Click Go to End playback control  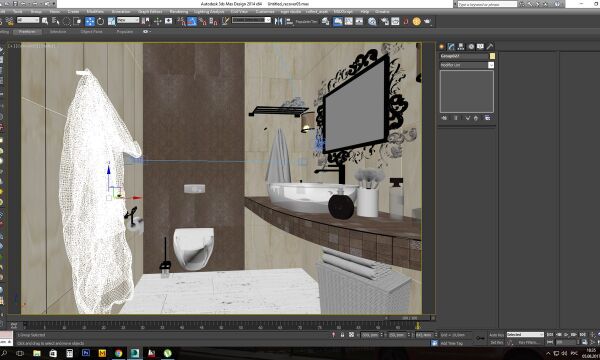pyautogui.click(x=582, y=335)
